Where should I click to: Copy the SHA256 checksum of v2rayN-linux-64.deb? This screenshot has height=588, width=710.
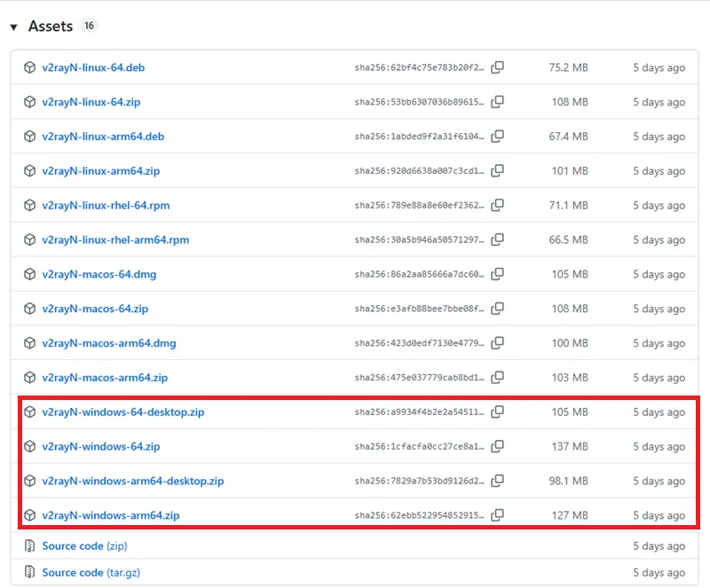pos(498,67)
